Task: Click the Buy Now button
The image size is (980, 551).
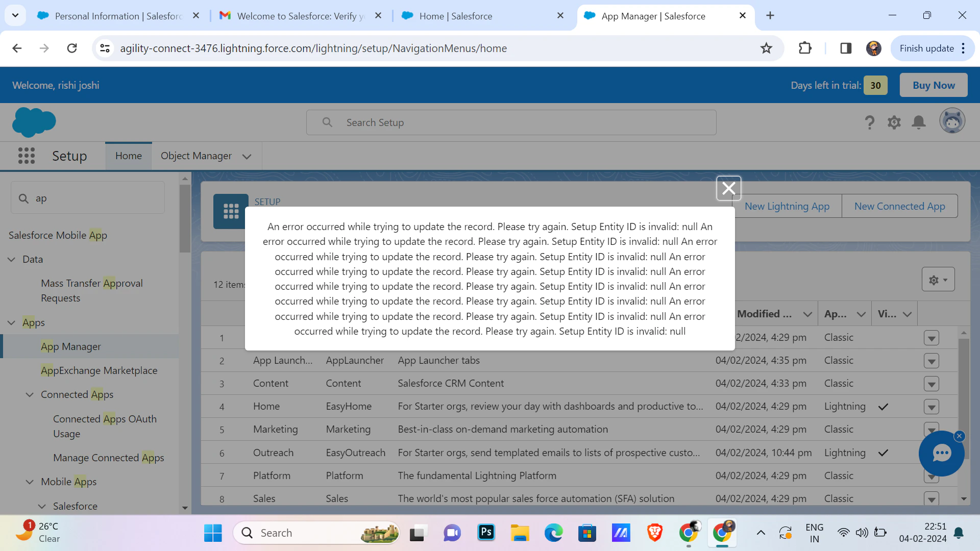Action: point(934,86)
